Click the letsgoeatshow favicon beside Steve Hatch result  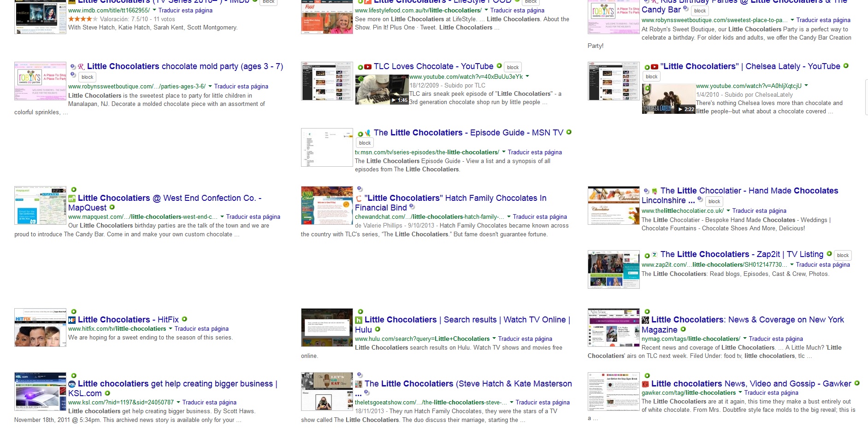(359, 384)
